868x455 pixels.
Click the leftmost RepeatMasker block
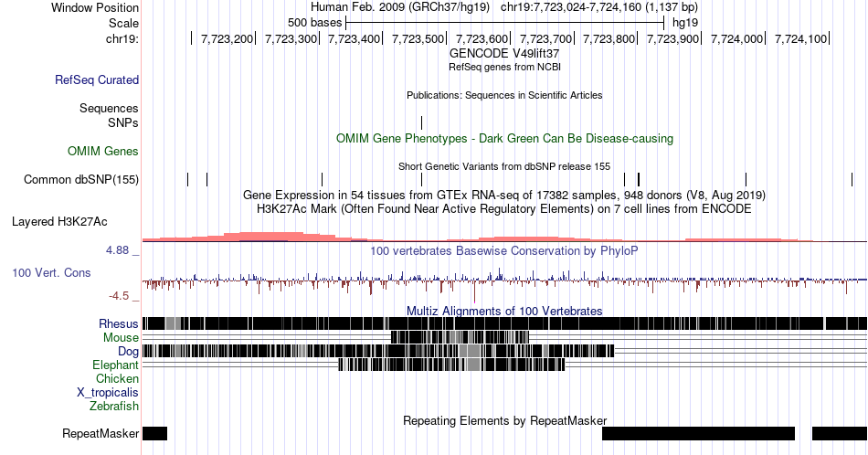154,433
